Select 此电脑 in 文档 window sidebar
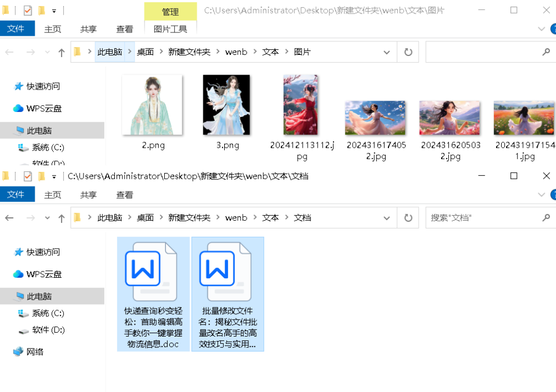The height and width of the screenshot is (392, 556). point(52,296)
